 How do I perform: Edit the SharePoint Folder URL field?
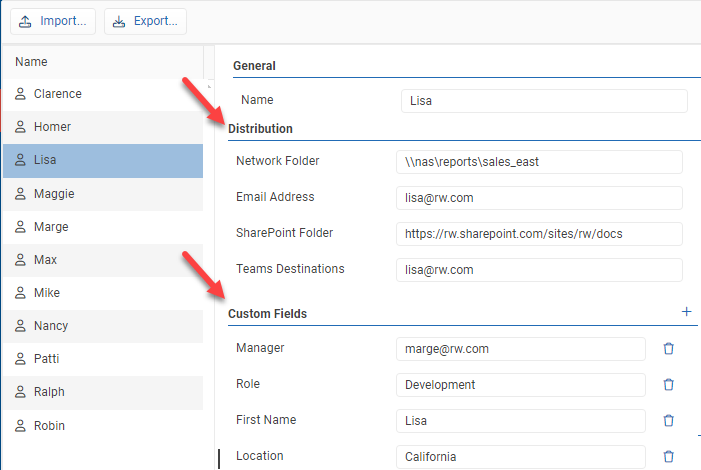click(x=539, y=234)
